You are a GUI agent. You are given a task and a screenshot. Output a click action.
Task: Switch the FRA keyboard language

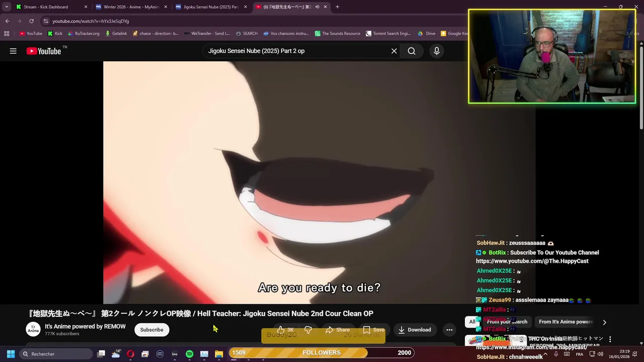tap(580, 354)
